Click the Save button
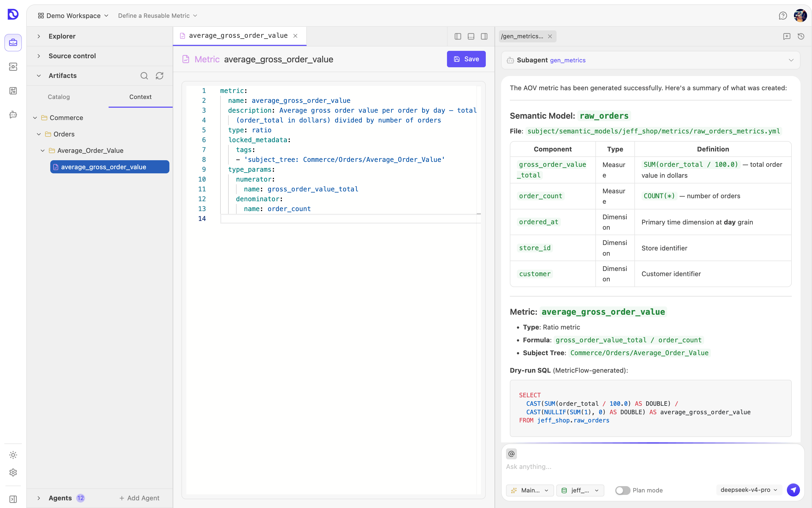812x508 pixels. pos(466,59)
